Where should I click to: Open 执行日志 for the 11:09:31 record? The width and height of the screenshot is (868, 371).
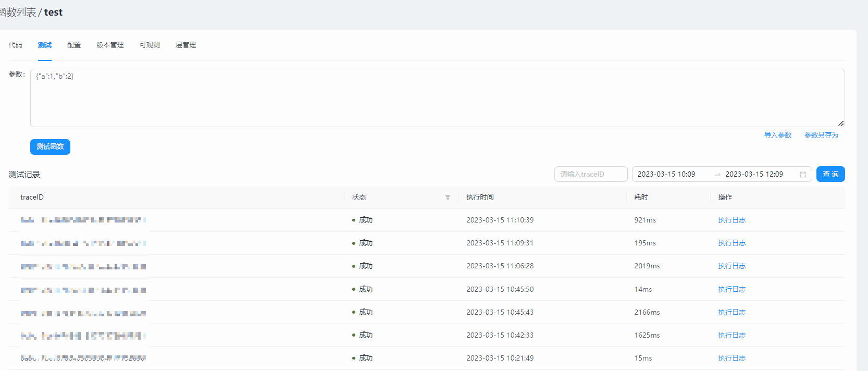click(x=731, y=243)
